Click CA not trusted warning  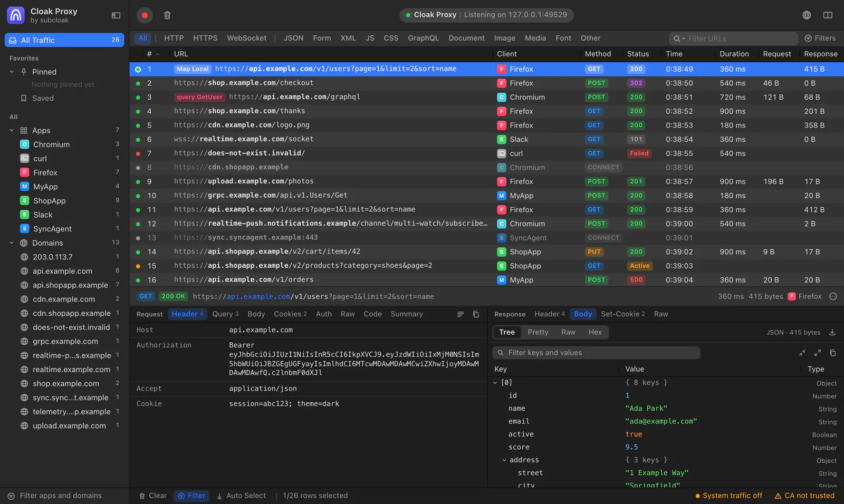click(x=804, y=496)
